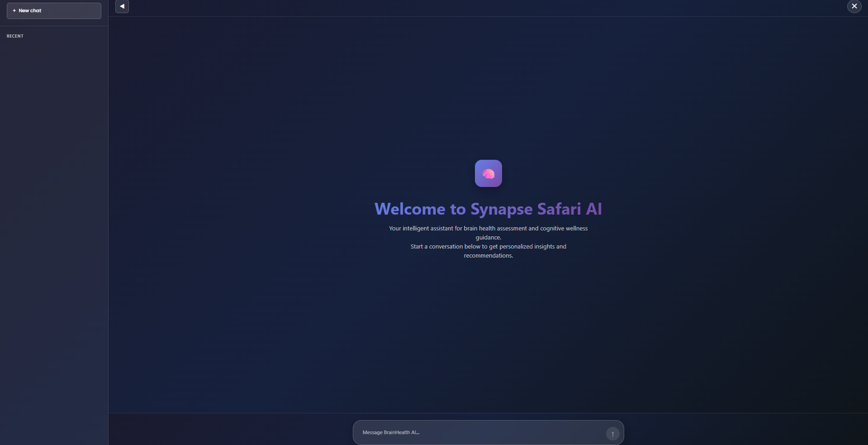Close the chat window with X
Image resolution: width=868 pixels, height=445 pixels.
tap(854, 6)
